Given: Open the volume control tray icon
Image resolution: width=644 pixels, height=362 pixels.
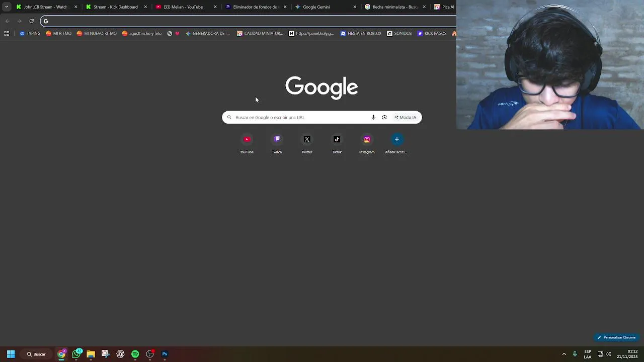Looking at the screenshot, I should coord(608,354).
